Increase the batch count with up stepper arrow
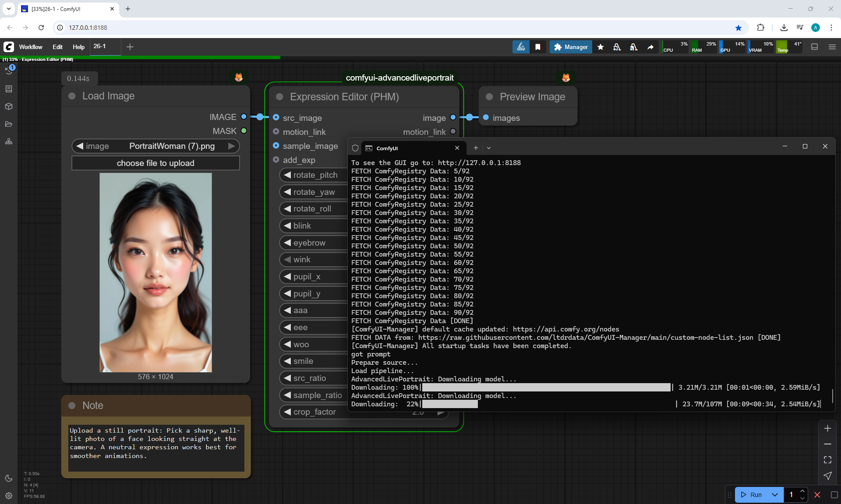This screenshot has width=841, height=504. (x=802, y=491)
